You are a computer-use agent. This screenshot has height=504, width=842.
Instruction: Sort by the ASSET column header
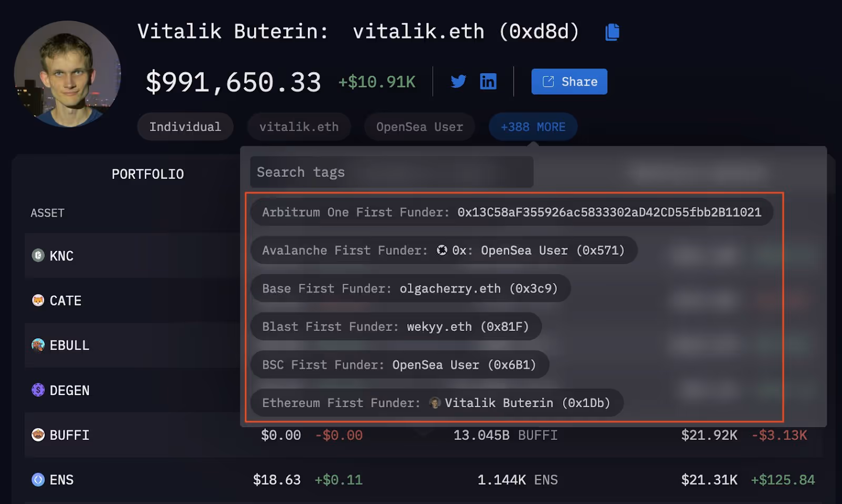[x=47, y=213]
